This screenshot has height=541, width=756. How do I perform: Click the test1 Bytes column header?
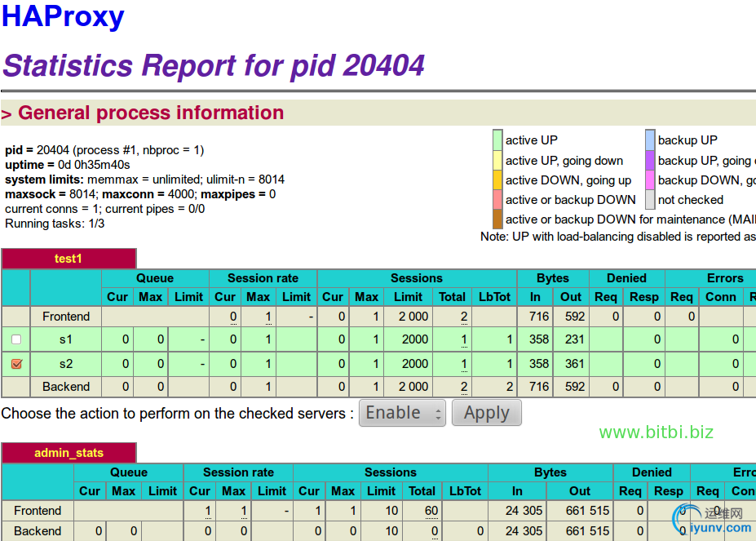tap(553, 278)
